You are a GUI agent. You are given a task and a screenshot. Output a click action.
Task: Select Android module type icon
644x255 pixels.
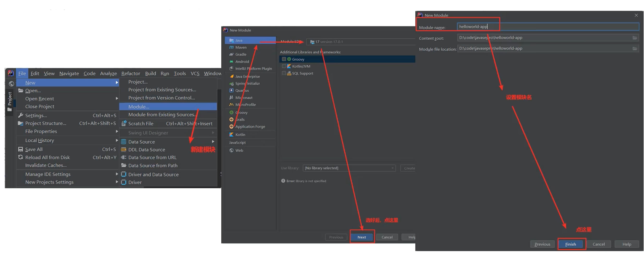point(231,61)
